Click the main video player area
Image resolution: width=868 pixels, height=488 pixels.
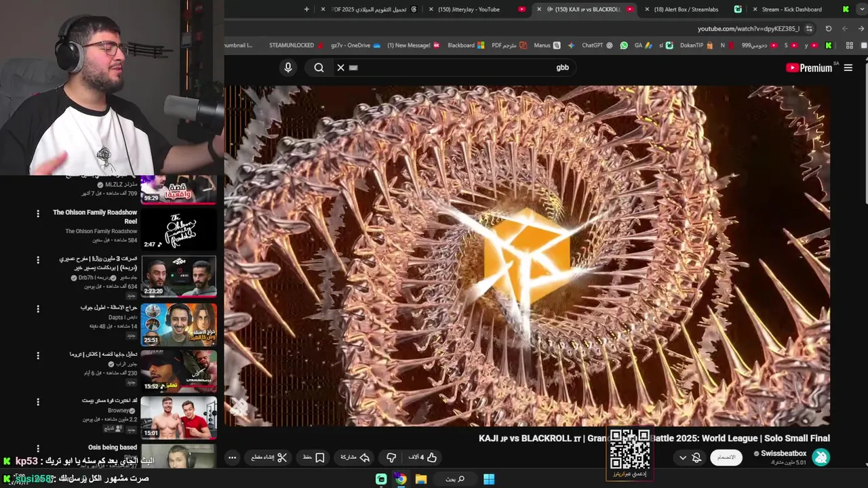[x=527, y=256]
